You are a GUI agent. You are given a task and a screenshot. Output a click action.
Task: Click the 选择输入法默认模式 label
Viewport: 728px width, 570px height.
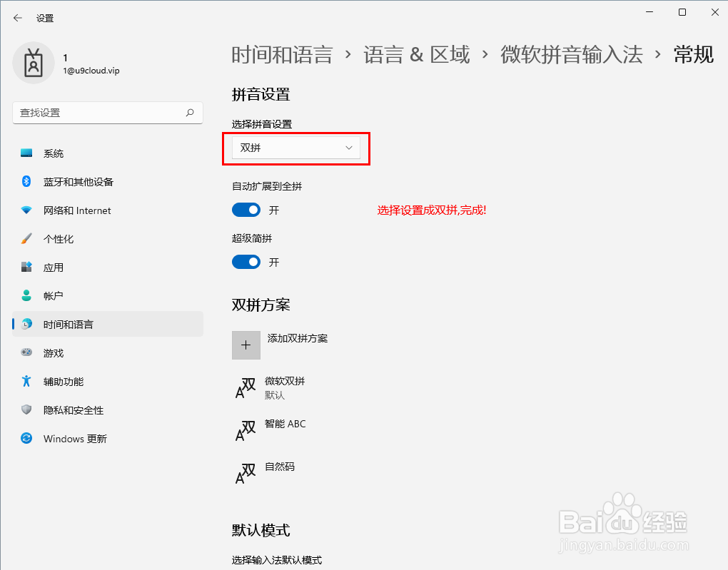pos(277,560)
